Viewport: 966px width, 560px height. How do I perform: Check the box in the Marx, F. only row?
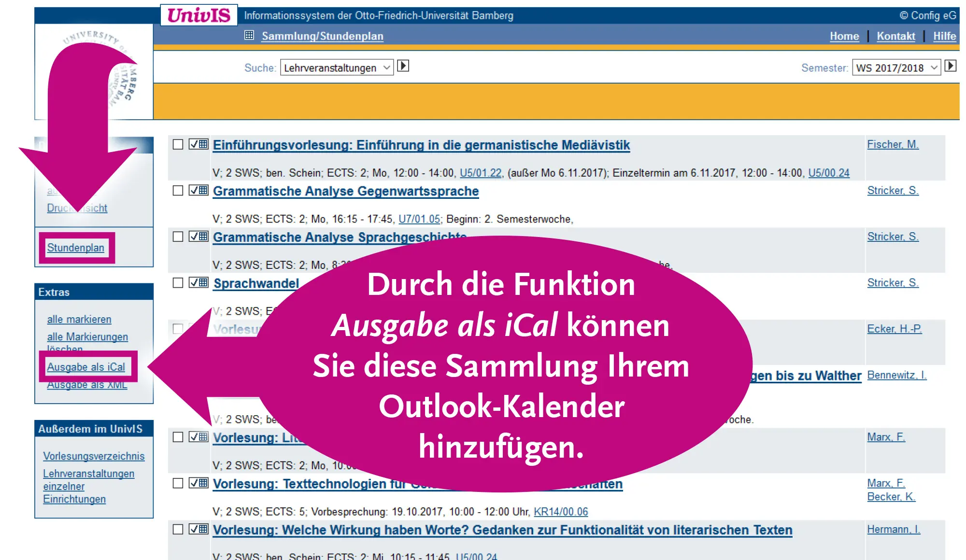click(178, 437)
